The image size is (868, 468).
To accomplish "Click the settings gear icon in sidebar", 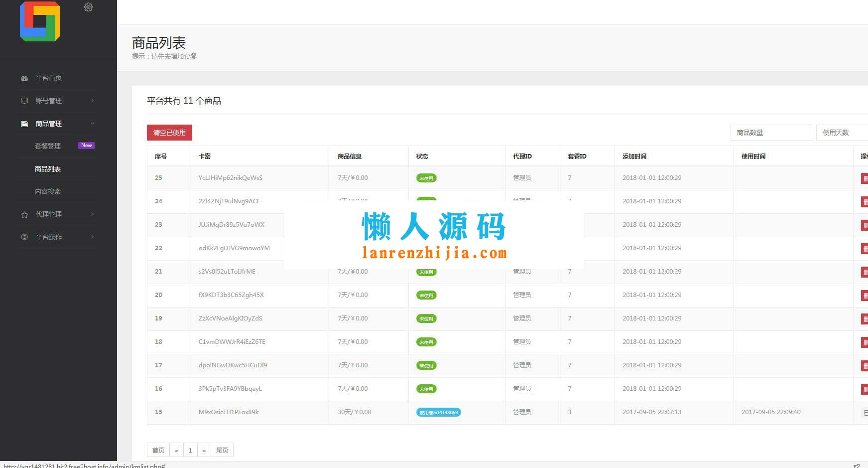I will tap(88, 7).
